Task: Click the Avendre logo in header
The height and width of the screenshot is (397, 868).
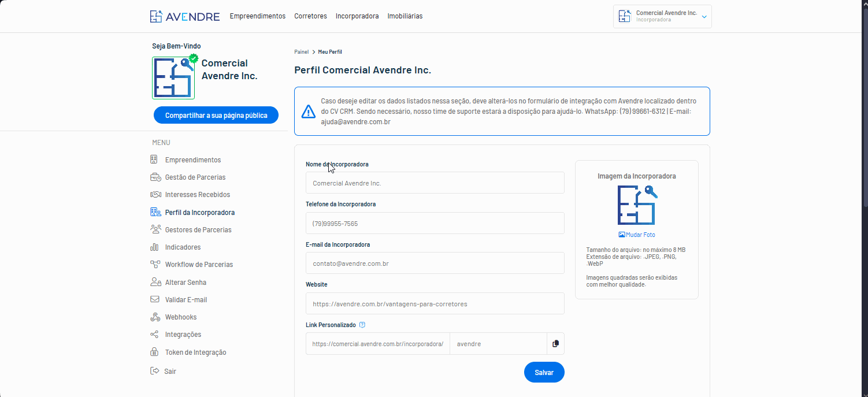Action: (x=184, y=16)
